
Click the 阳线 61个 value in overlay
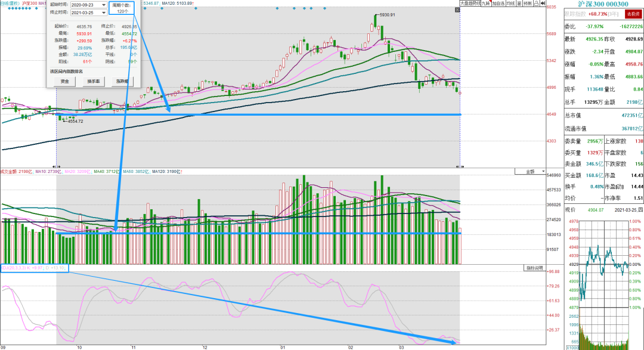pyautogui.click(x=88, y=61)
